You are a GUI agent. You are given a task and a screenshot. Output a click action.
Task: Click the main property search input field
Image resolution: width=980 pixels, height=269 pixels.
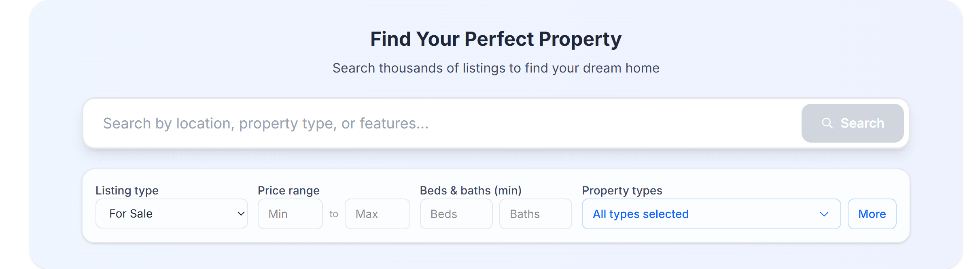364,123
